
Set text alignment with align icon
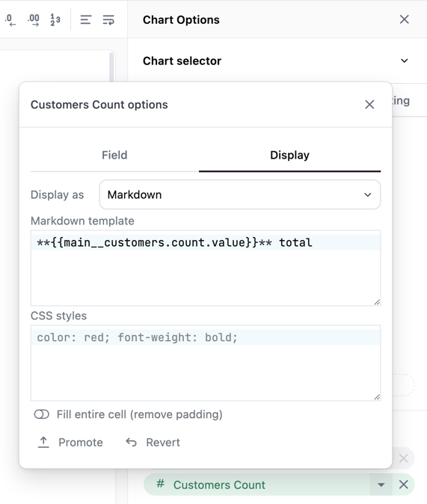[x=85, y=20]
